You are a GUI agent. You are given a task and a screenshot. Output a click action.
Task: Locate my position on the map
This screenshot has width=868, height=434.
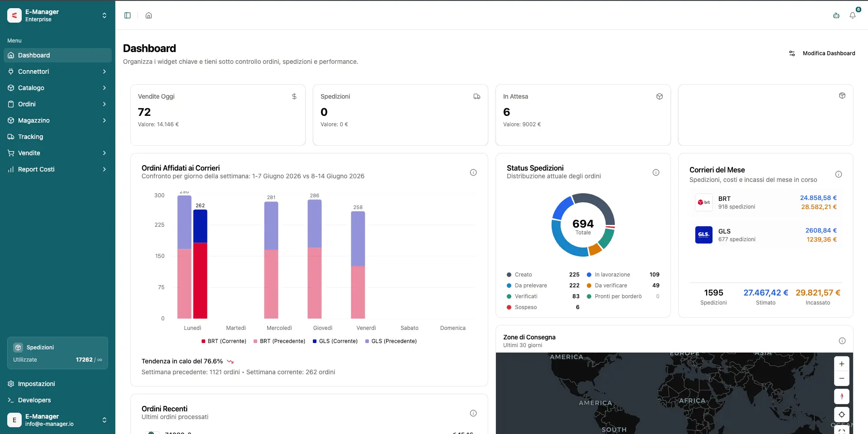tap(842, 415)
